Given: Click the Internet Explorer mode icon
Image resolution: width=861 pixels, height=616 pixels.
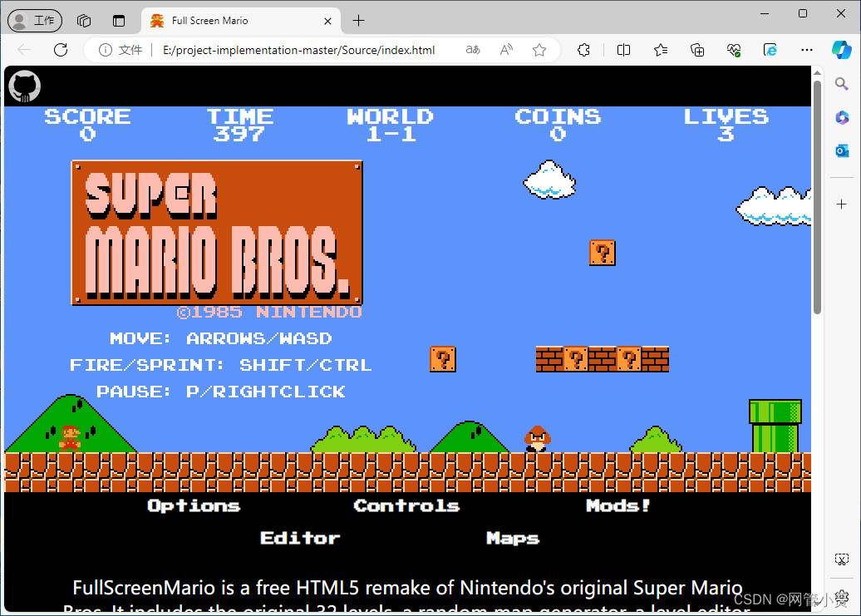Looking at the screenshot, I should click(770, 50).
